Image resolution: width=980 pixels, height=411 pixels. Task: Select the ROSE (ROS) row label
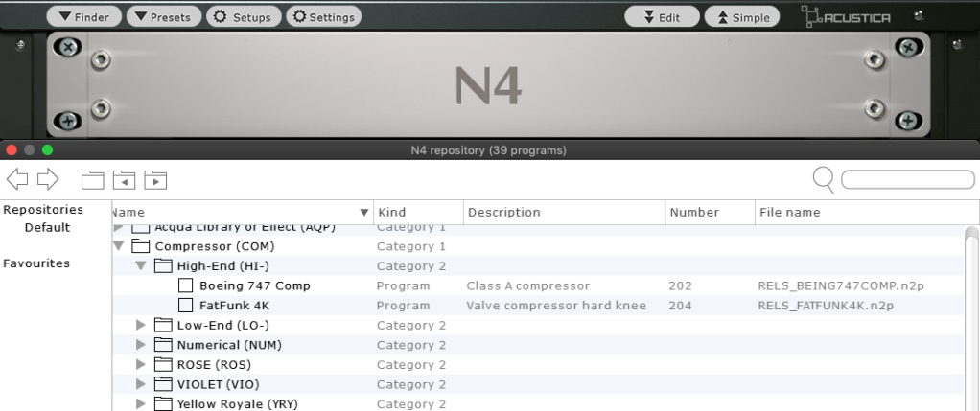(x=214, y=365)
